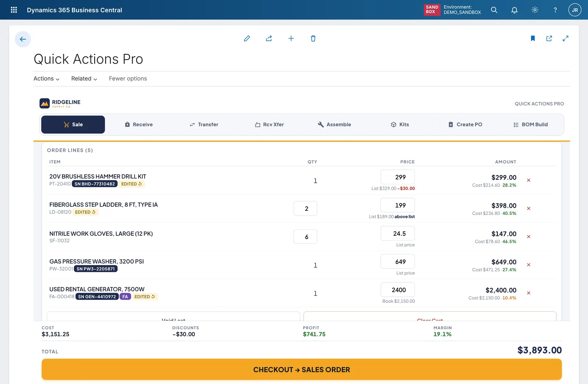
Task: Go back with the arrow button
Action: [x=23, y=39]
